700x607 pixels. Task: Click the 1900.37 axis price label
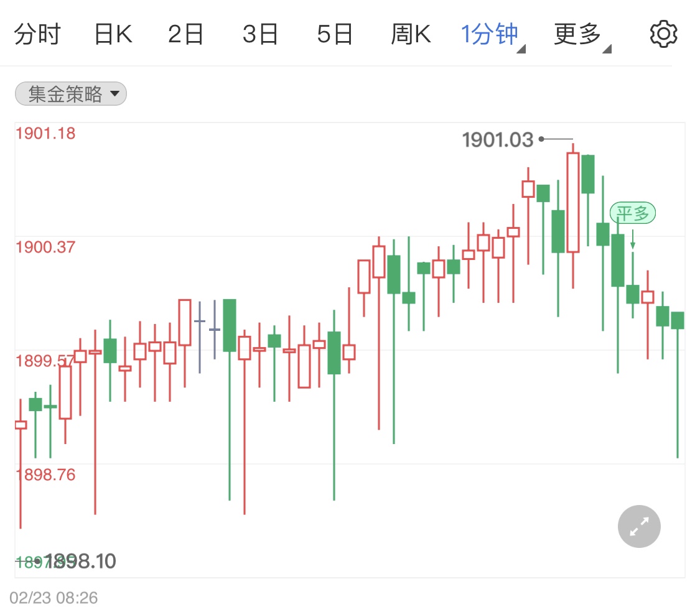point(45,247)
